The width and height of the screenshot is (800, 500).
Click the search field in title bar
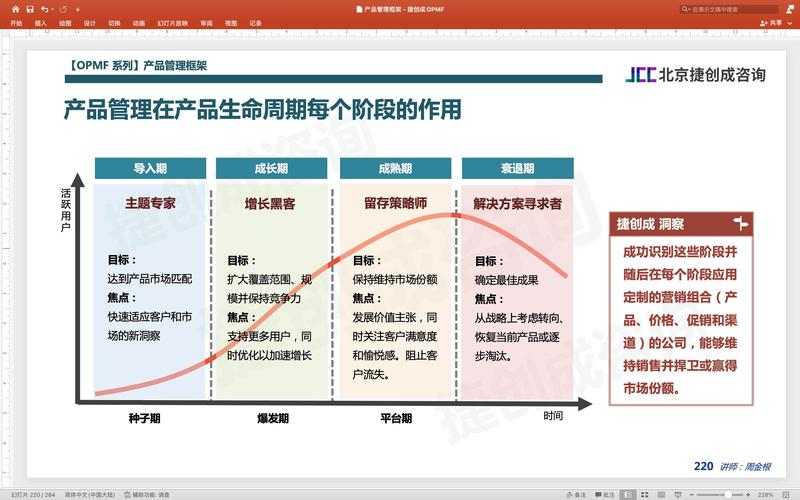730,9
